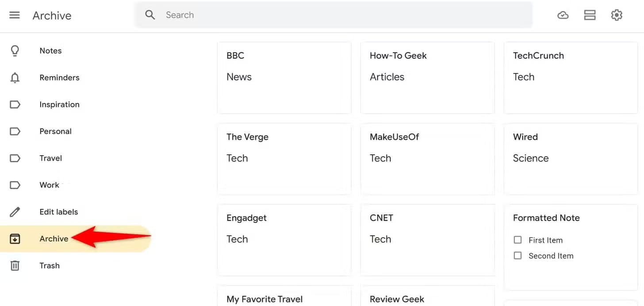Check the First Item checkbox
This screenshot has height=306, width=644.
[517, 240]
